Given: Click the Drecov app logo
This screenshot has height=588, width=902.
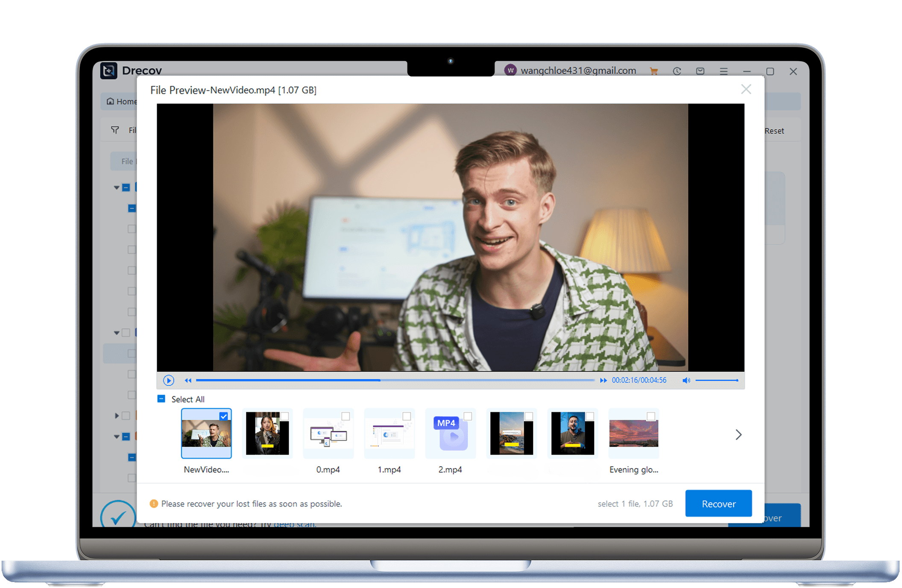Looking at the screenshot, I should 108,70.
